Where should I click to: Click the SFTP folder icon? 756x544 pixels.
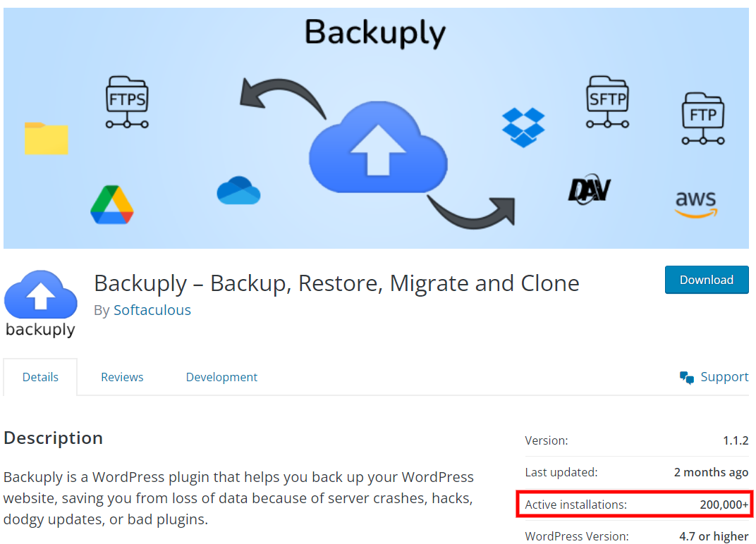(607, 103)
